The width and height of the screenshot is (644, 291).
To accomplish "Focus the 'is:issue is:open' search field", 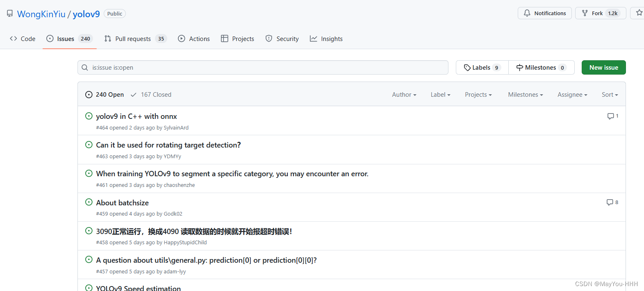I will [263, 68].
